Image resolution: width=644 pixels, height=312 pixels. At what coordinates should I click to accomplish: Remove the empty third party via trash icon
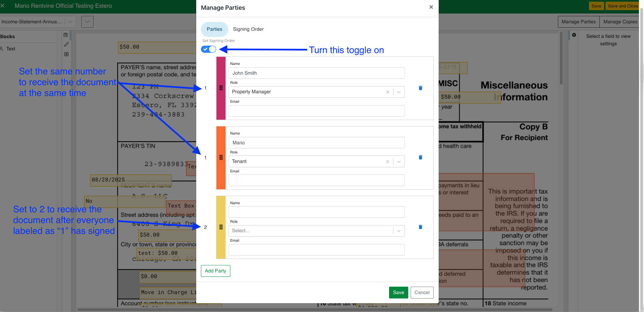click(x=420, y=227)
